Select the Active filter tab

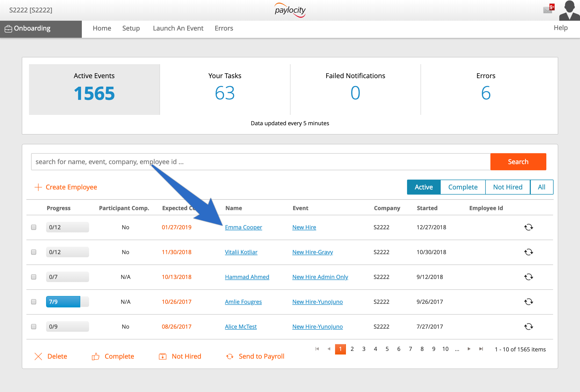click(x=423, y=186)
